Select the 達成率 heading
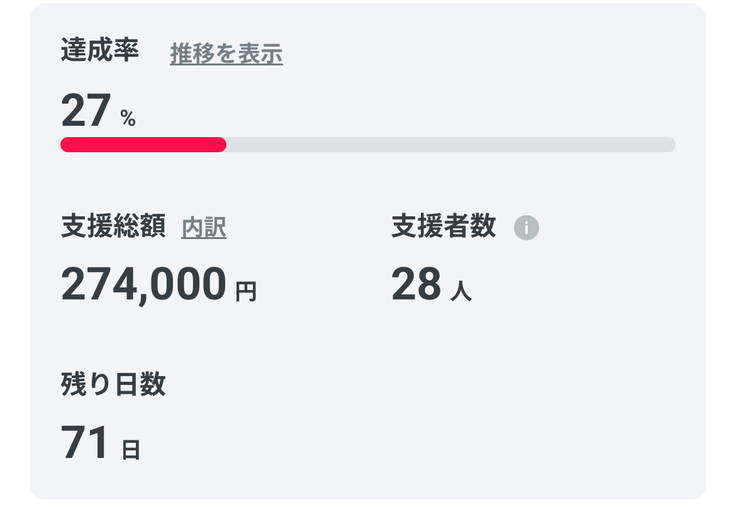The height and width of the screenshot is (507, 736). tap(100, 52)
